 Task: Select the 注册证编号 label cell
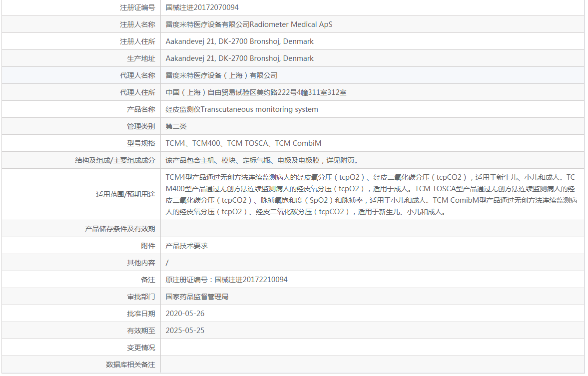pyautogui.click(x=137, y=7)
